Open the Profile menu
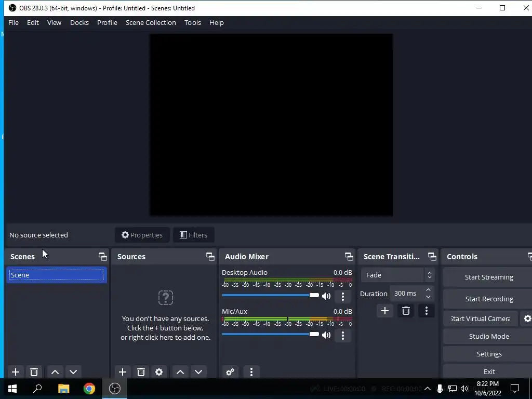This screenshot has height=399, width=532. click(107, 23)
